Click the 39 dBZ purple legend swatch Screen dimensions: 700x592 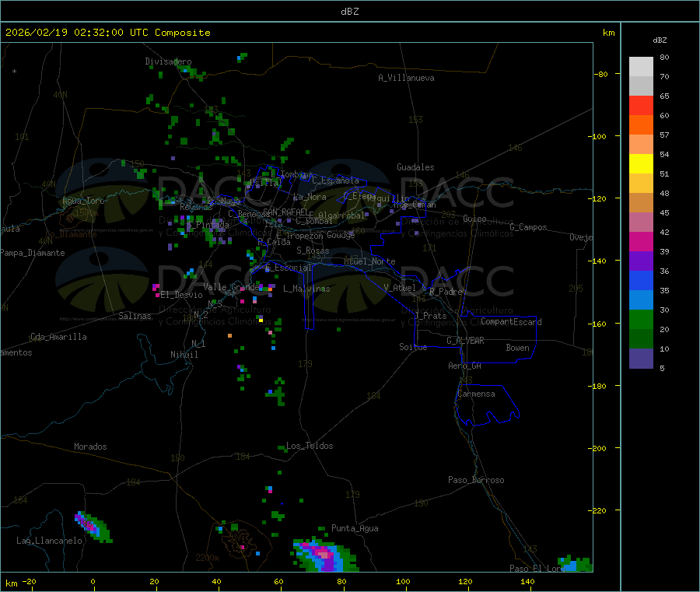click(x=641, y=261)
